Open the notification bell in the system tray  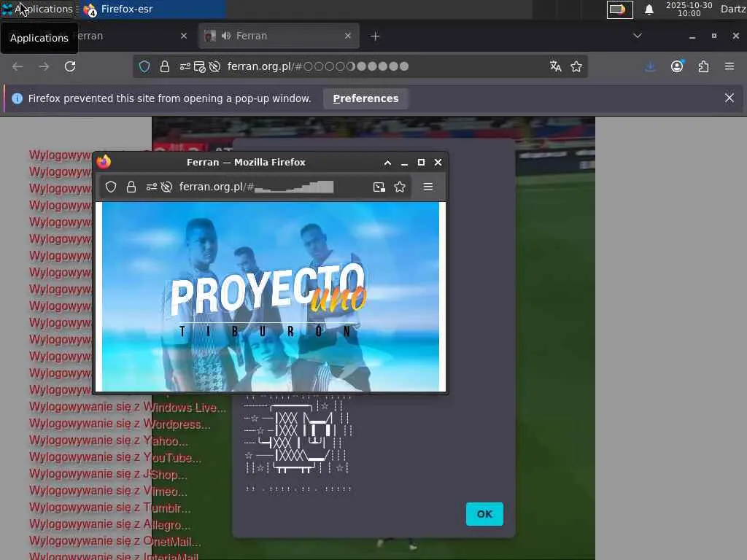click(649, 9)
